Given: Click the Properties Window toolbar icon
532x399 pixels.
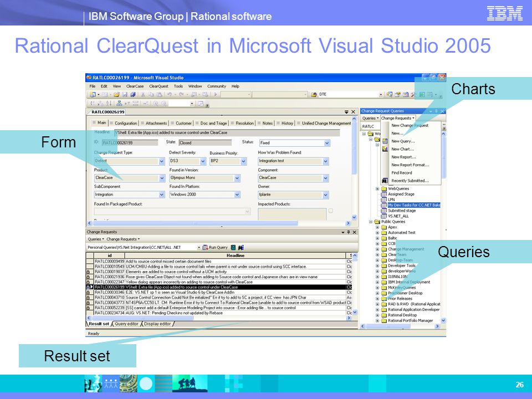Looking at the screenshot, I should 397,95.
